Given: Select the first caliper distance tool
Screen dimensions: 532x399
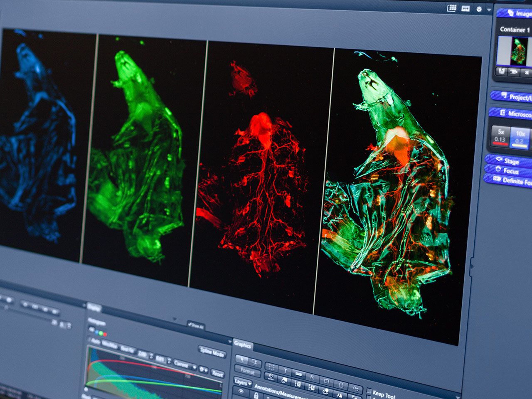Looking at the screenshot, I should pyautogui.click(x=298, y=384).
